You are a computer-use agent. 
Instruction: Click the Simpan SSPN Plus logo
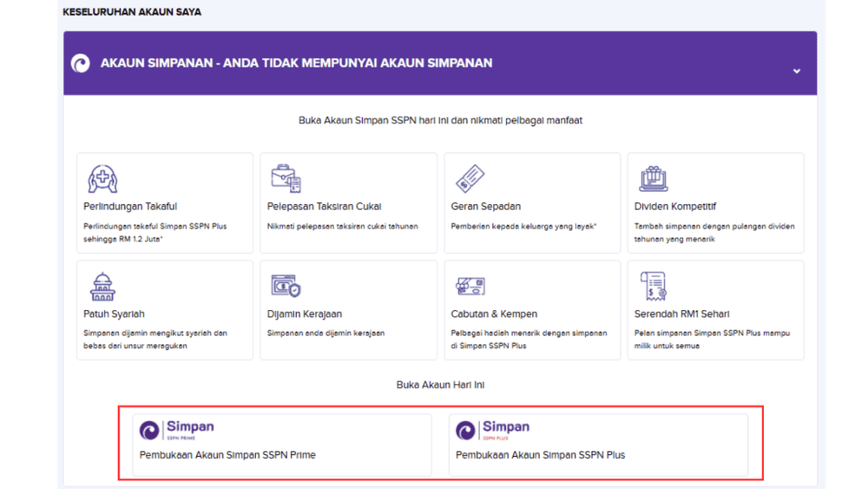pyautogui.click(x=493, y=430)
